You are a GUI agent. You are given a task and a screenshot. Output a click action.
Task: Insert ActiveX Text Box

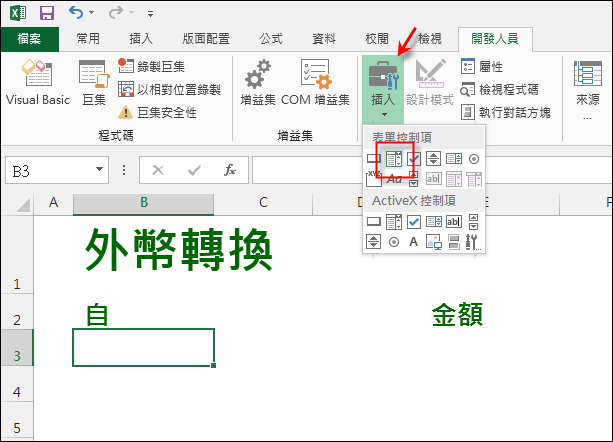point(454,222)
